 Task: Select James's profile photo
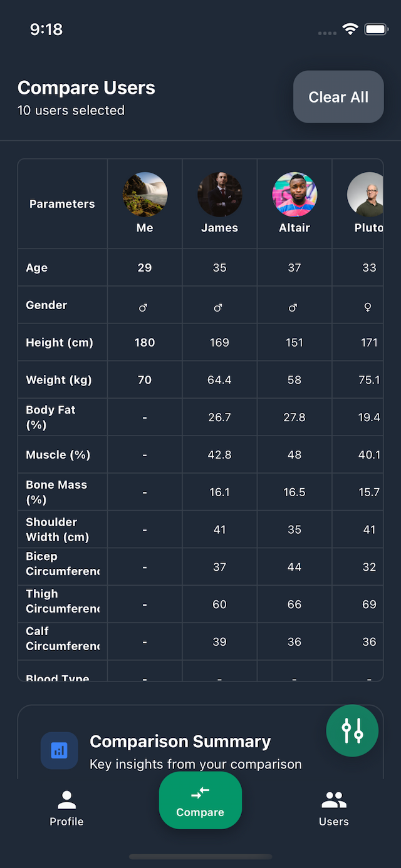(219, 195)
